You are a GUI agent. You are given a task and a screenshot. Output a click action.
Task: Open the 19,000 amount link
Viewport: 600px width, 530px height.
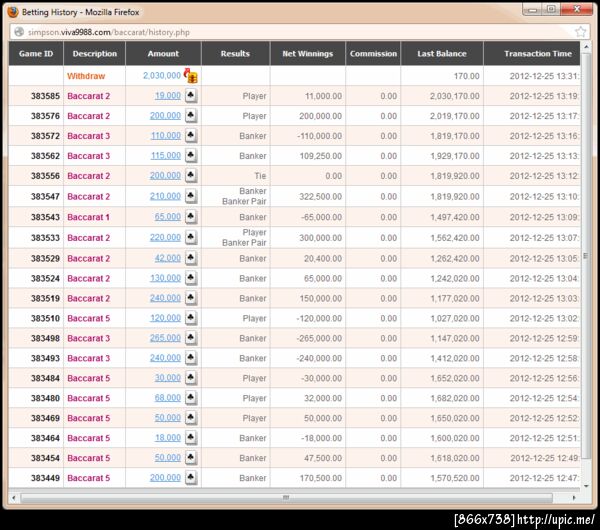168,96
